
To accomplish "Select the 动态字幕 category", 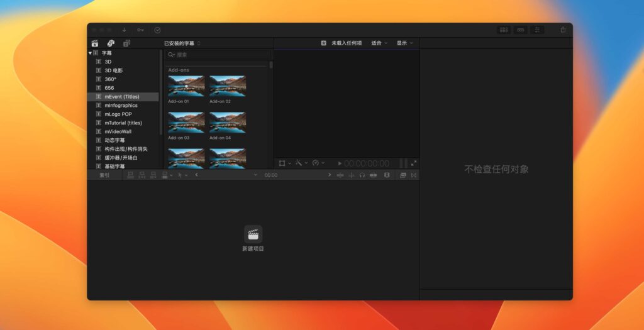I will pos(123,140).
